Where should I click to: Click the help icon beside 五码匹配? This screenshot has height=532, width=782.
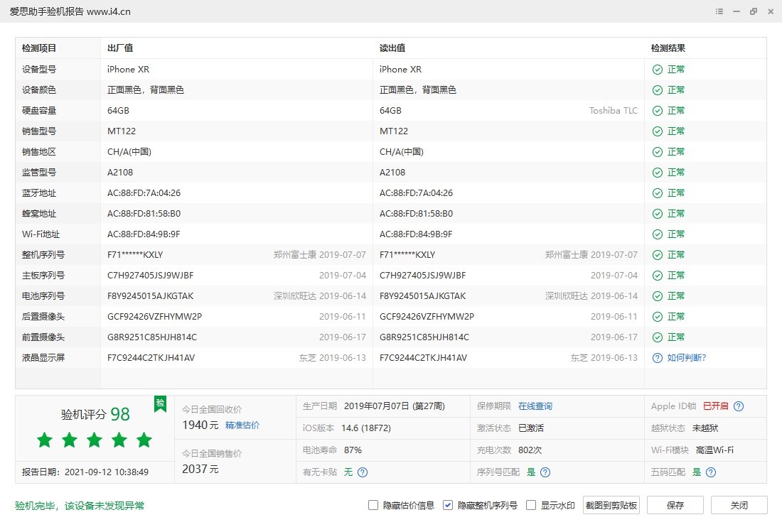tap(710, 472)
